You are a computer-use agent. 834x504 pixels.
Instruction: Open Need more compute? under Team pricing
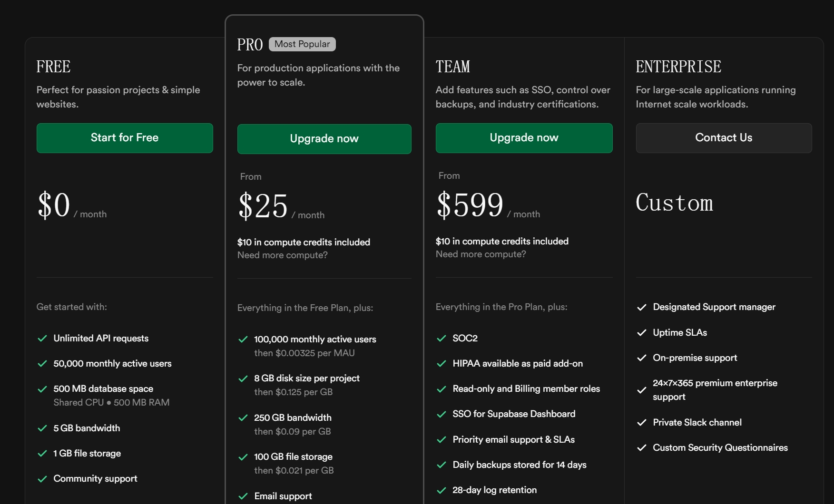click(481, 254)
